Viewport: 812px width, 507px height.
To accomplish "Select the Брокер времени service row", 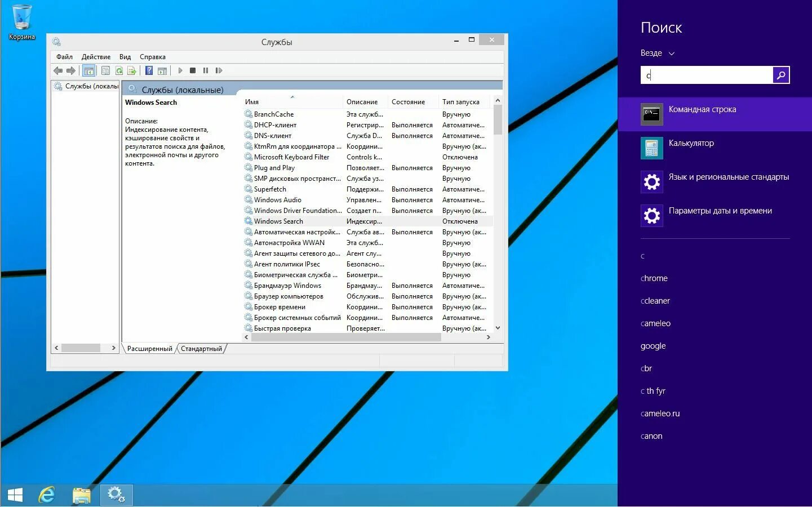I will point(367,307).
